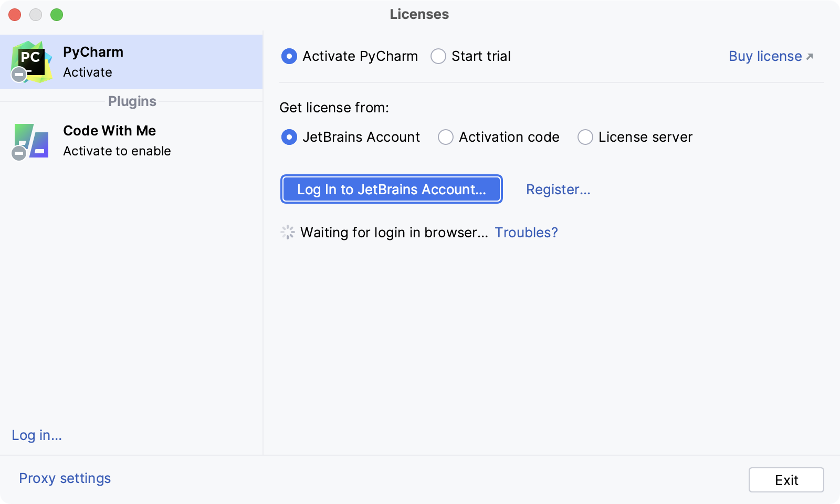This screenshot has height=504, width=840.
Task: Select the JetBrains Account radio button
Action: 289,137
